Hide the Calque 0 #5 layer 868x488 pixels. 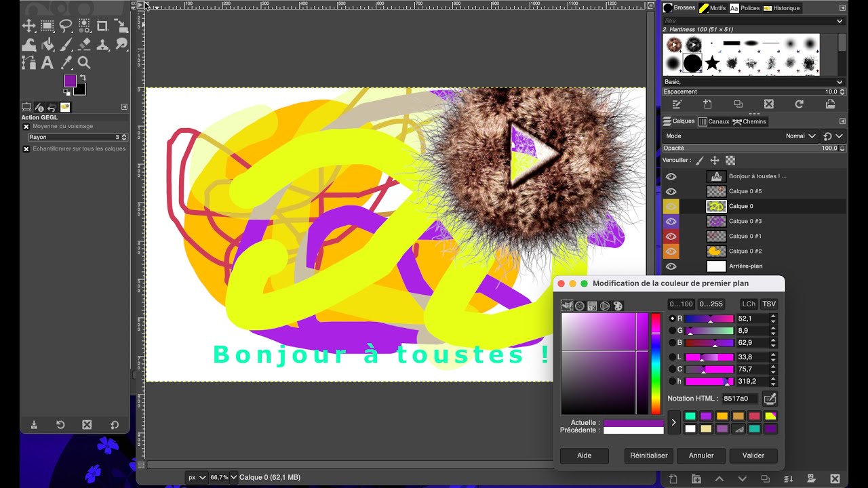pyautogui.click(x=671, y=191)
